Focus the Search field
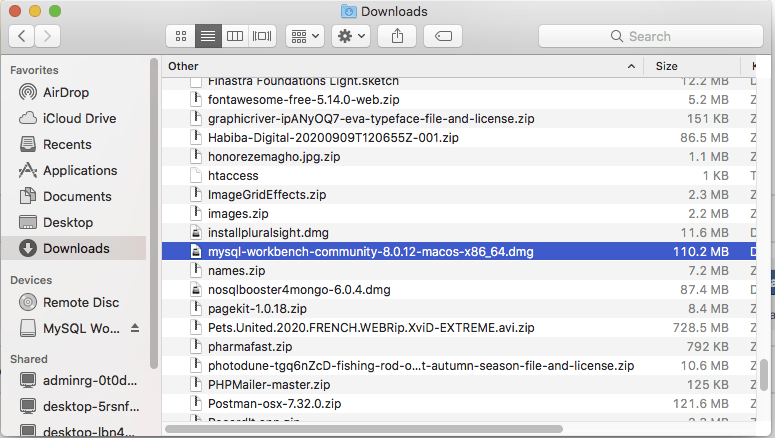Viewport: 775px width, 438px height. click(x=650, y=36)
